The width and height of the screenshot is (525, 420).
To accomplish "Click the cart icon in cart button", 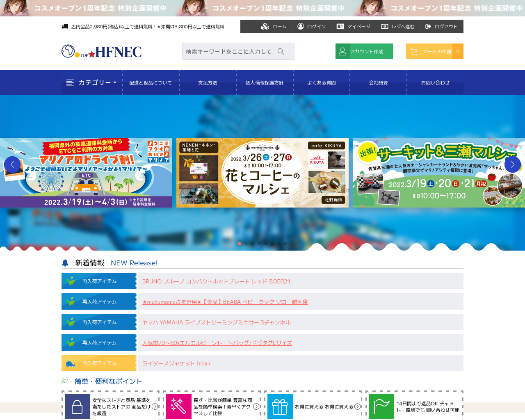I will coord(414,52).
